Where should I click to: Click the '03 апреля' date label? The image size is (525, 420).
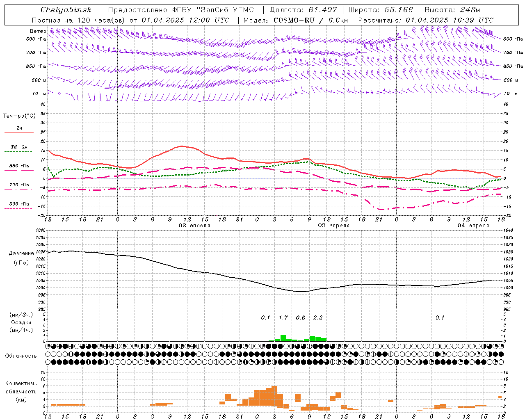point(334,226)
